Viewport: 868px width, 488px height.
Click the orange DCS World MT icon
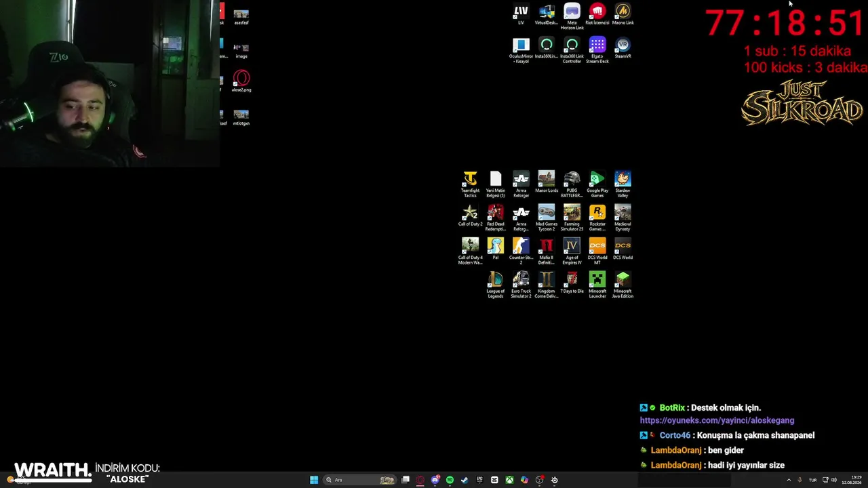597,251
